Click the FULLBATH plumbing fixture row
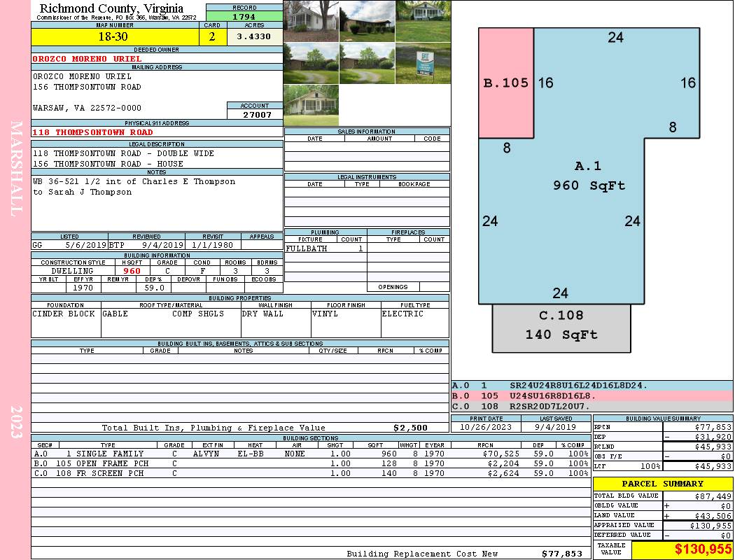The height and width of the screenshot is (560, 735). point(325,248)
